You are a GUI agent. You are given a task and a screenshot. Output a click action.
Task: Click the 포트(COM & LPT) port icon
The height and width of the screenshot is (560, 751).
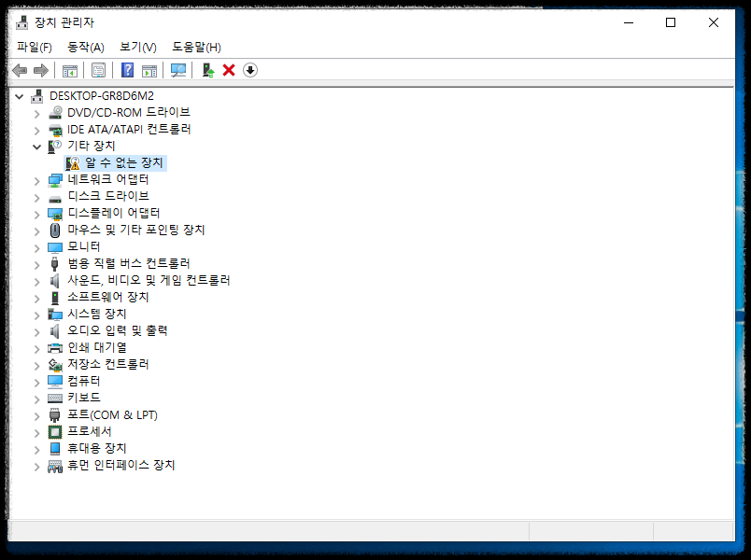click(x=55, y=415)
